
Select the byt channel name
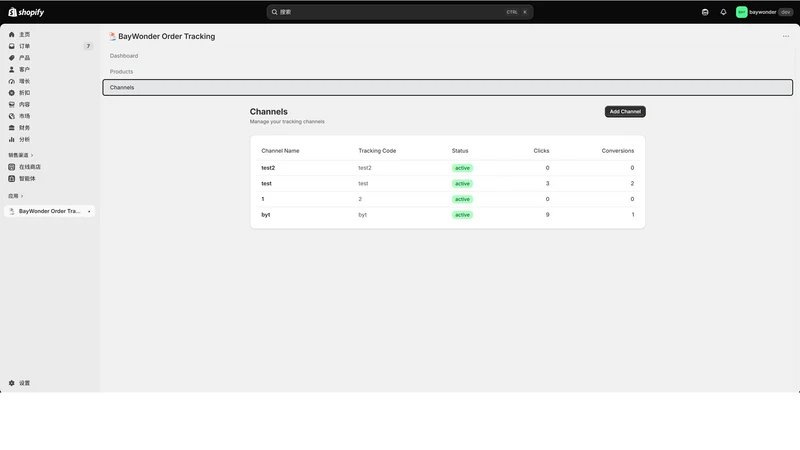[265, 215]
